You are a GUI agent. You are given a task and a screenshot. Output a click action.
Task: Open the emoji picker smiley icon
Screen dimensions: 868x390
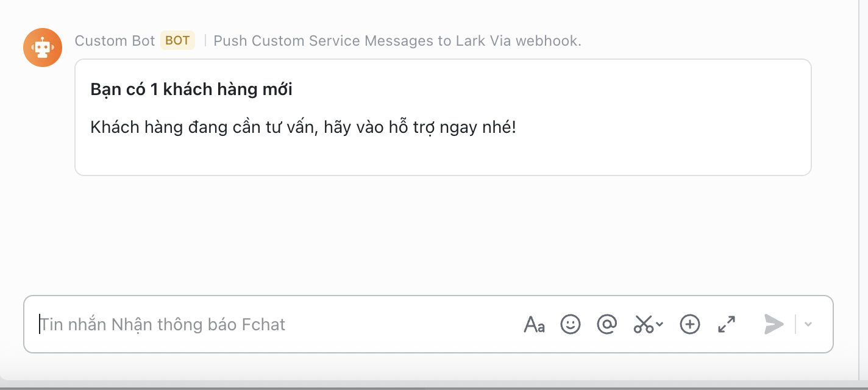click(571, 324)
